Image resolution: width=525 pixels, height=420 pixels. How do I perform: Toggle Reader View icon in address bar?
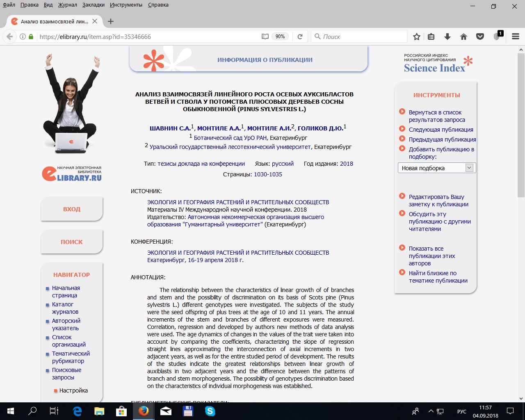[265, 37]
